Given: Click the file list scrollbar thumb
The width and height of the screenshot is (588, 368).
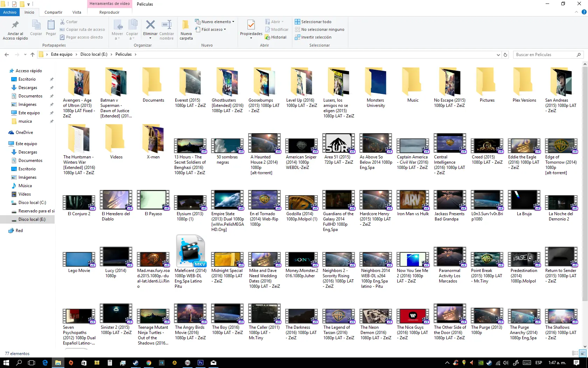Looking at the screenshot, I should coord(585,184).
